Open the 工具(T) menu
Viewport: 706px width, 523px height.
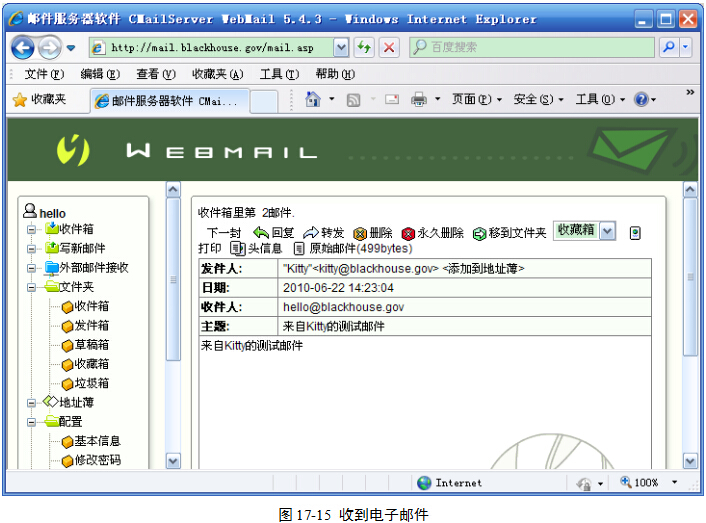279,74
